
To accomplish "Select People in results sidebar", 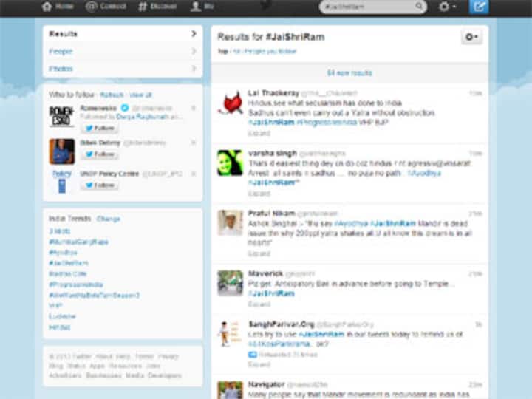I will (x=61, y=52).
